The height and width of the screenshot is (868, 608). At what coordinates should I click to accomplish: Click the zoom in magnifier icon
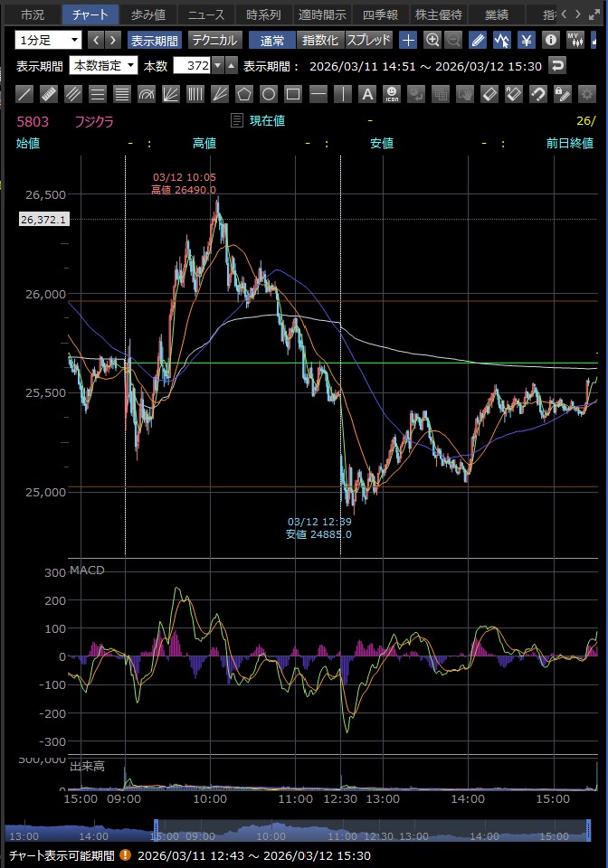(x=432, y=40)
